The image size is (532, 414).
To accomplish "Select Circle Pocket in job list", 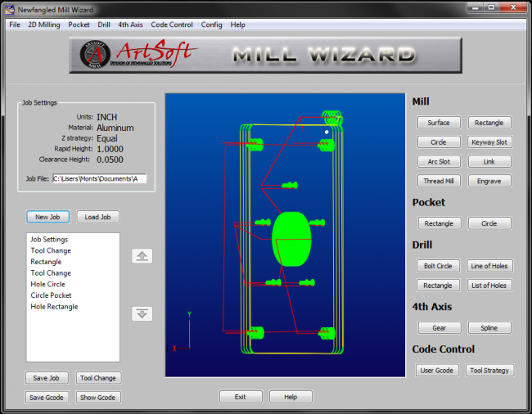I will click(x=51, y=295).
